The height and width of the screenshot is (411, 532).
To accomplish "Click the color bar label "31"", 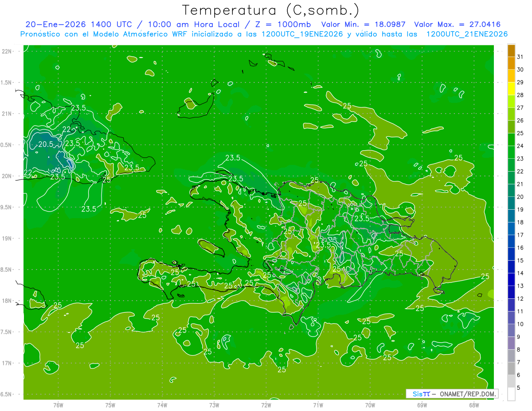I will coord(520,57).
